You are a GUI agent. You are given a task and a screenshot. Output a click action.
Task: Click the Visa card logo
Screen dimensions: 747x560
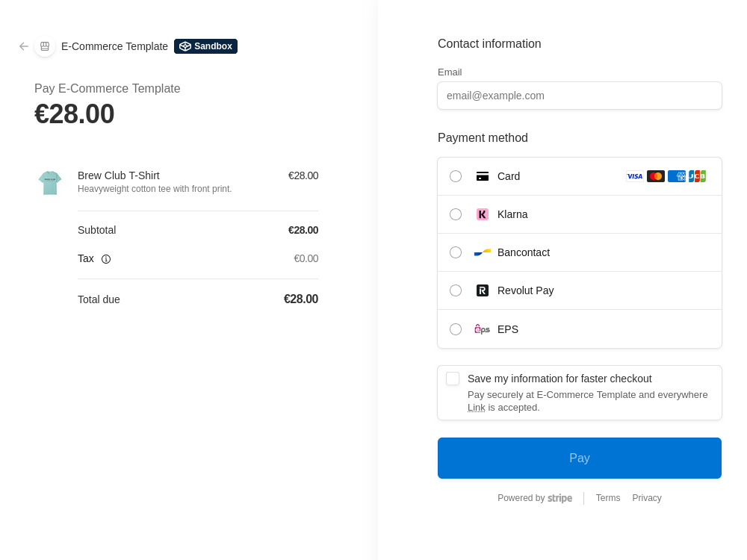(x=634, y=176)
